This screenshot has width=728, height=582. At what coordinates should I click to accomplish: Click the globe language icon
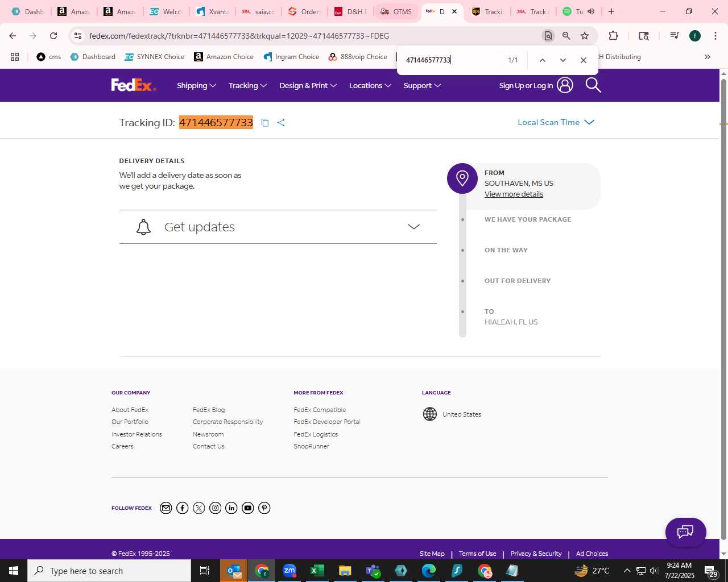430,414
